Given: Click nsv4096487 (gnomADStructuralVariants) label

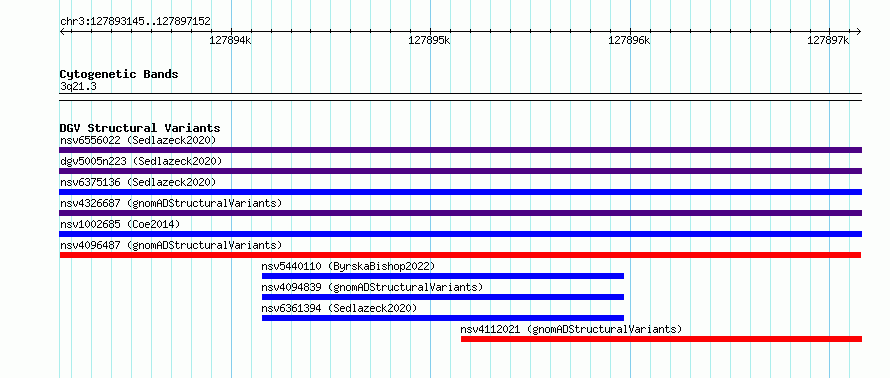Looking at the screenshot, I should (x=171, y=245).
